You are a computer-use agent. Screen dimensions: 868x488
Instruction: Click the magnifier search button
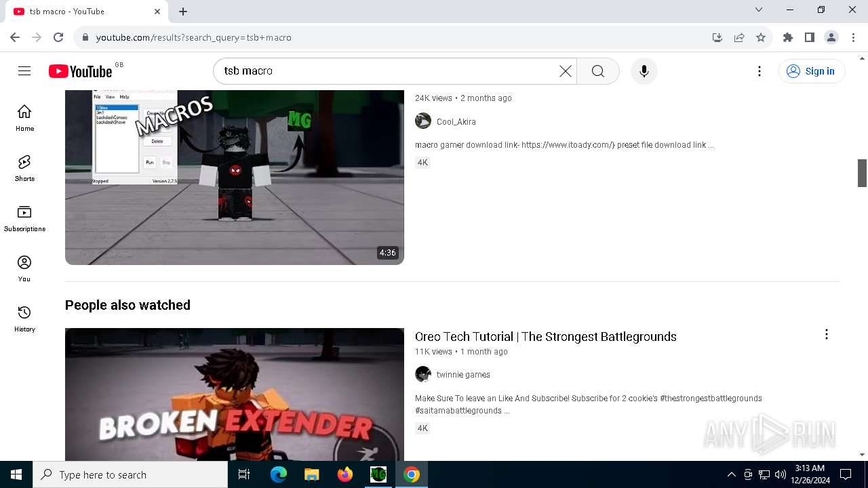click(597, 71)
